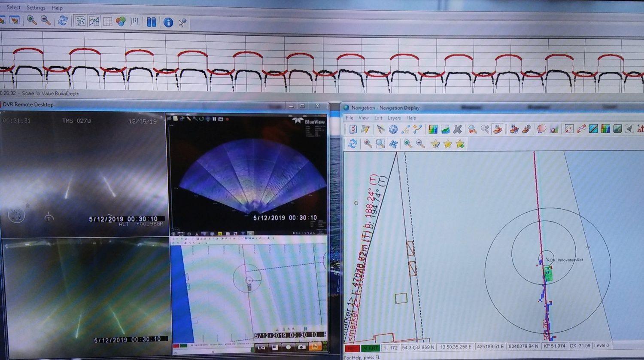The image size is (644, 360).
Task: Open the File menu in Navigation Display
Action: 349,118
